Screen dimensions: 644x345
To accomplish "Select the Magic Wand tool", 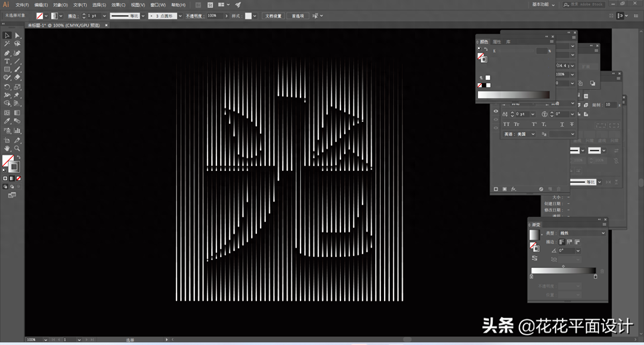I will [x=7, y=44].
